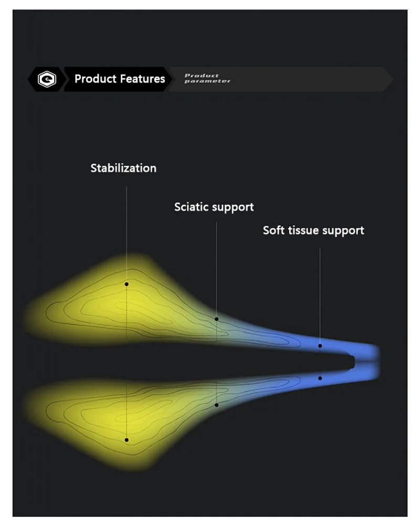
Task: Click the upper Sciatic support marker dot
Action: click(x=217, y=319)
